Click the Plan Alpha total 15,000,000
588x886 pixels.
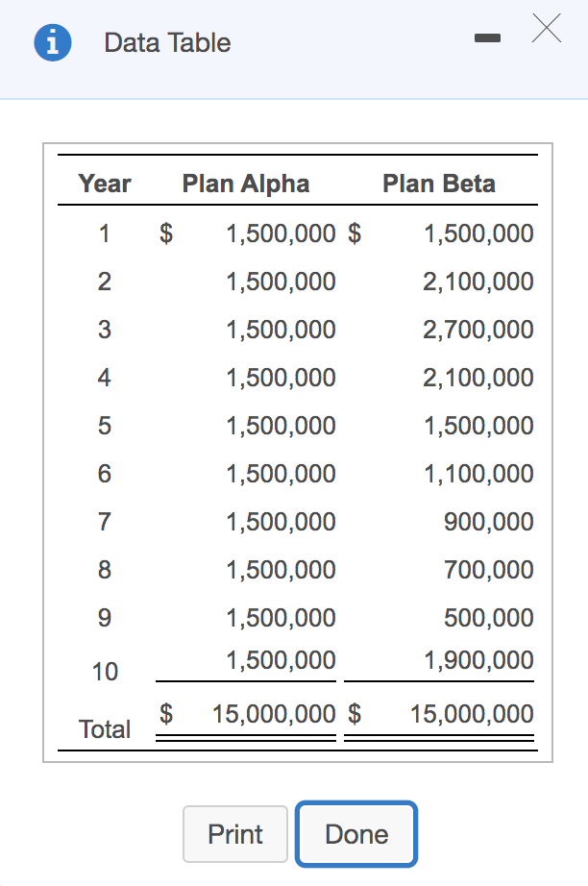pyautogui.click(x=271, y=714)
